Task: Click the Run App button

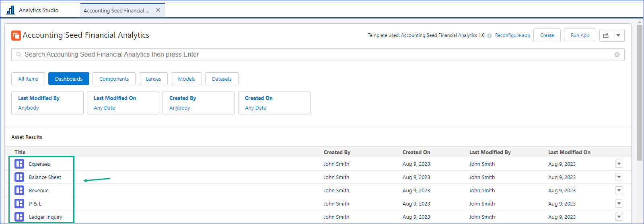Action: coord(580,35)
